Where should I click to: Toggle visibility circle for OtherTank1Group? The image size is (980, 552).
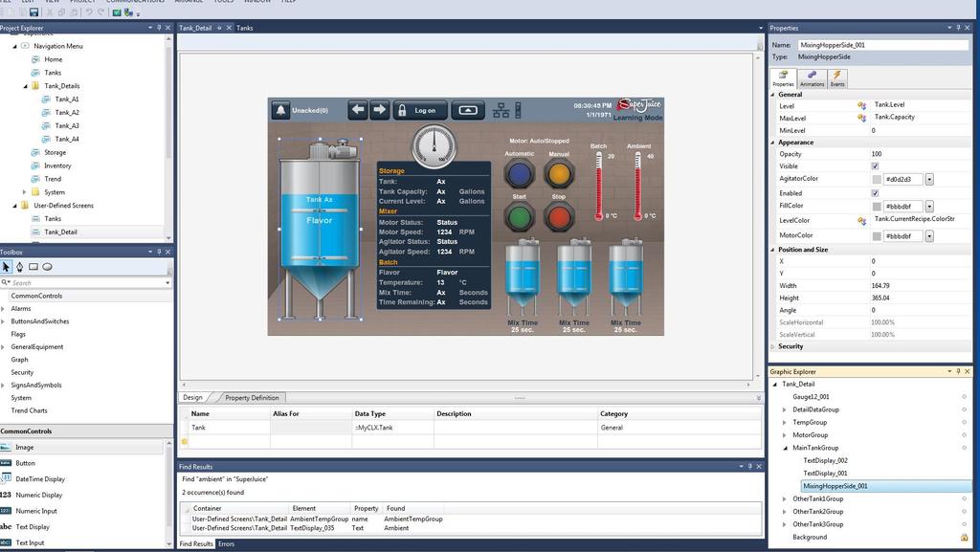pos(965,499)
